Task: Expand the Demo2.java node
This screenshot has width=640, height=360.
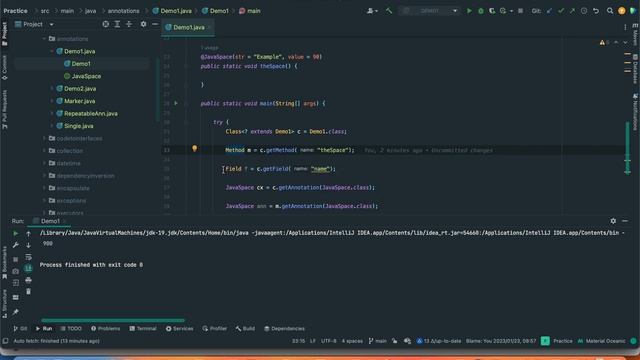Action: [52, 89]
